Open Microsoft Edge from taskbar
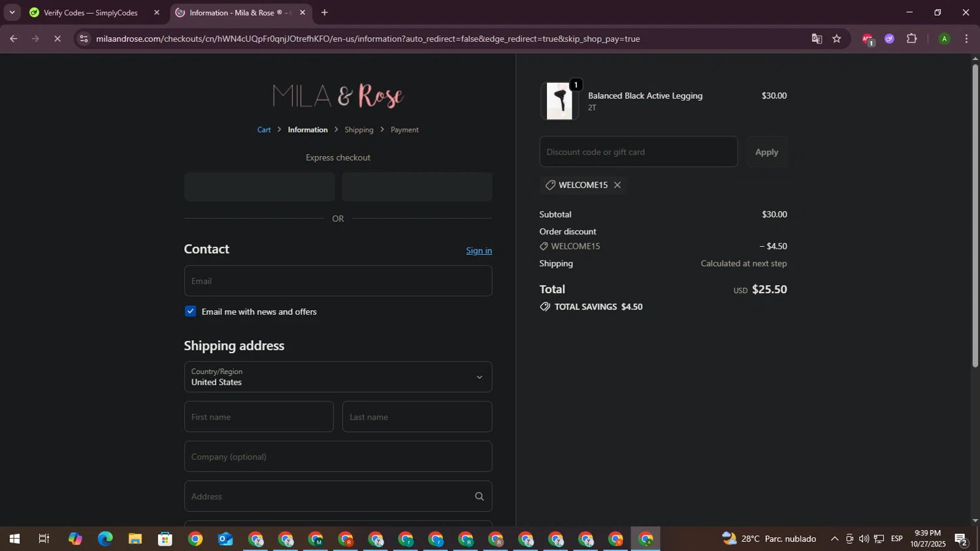Viewport: 980px width, 551px height. (x=105, y=539)
